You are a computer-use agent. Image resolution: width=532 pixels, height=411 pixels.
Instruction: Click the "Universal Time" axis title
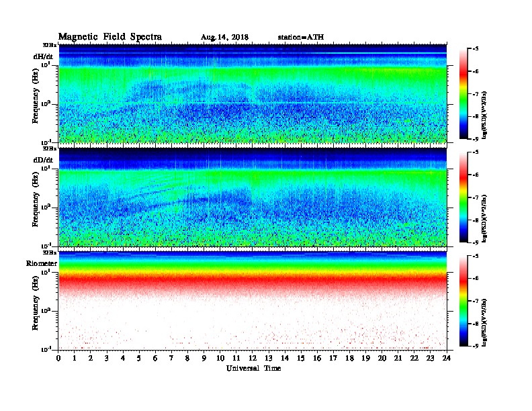253,368
